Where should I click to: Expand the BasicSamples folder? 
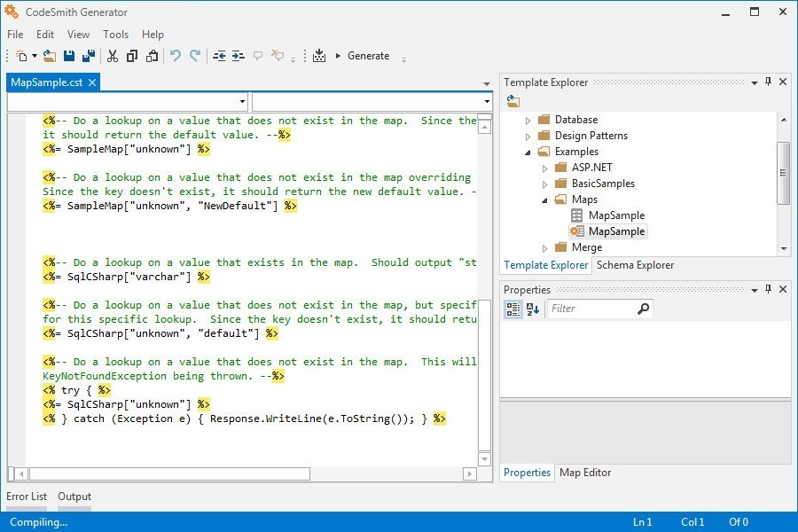544,184
